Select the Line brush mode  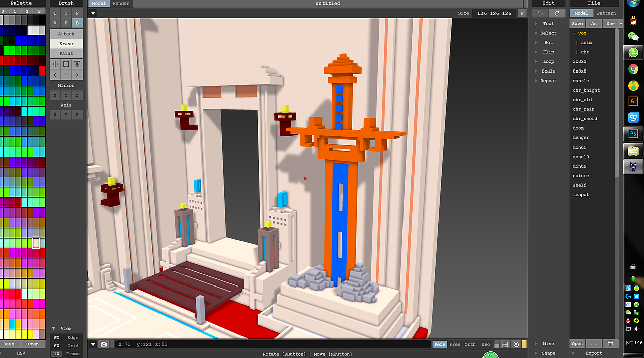pyautogui.click(x=55, y=13)
